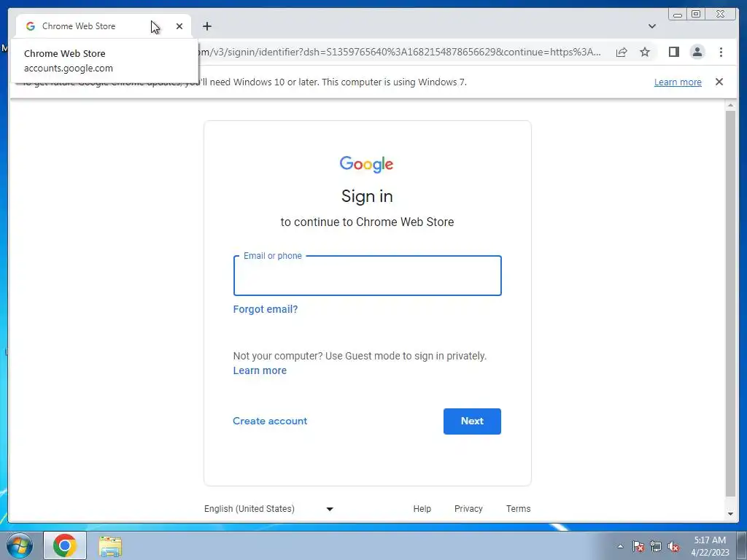Open Action Center flag tray icon
This screenshot has height=560, width=747.
tap(638, 546)
